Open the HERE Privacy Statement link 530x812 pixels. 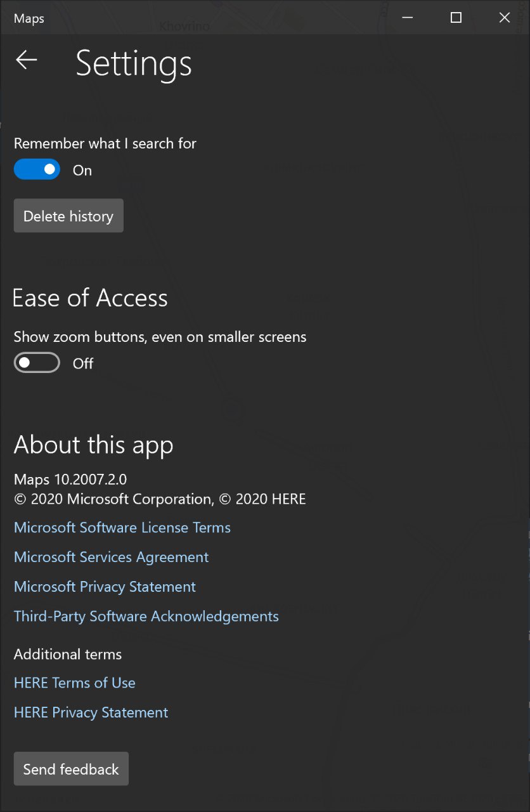pyautogui.click(x=91, y=712)
